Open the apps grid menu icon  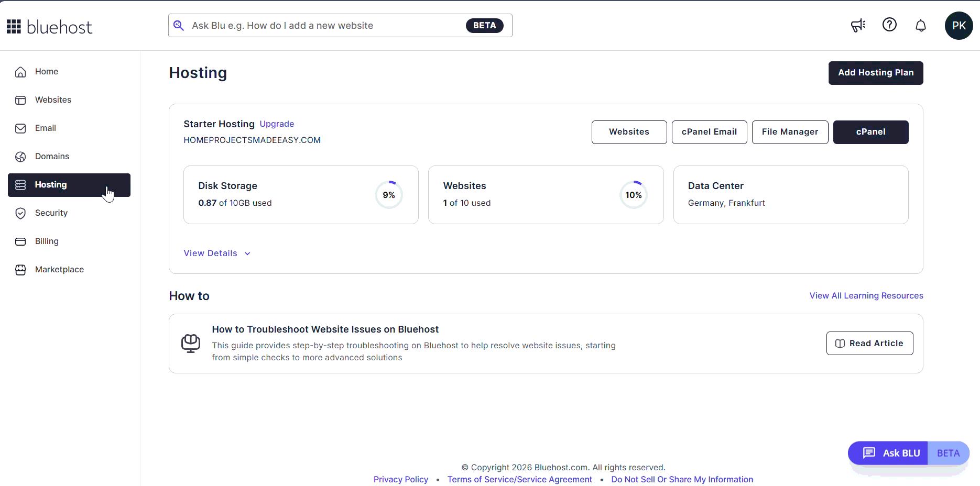[14, 26]
